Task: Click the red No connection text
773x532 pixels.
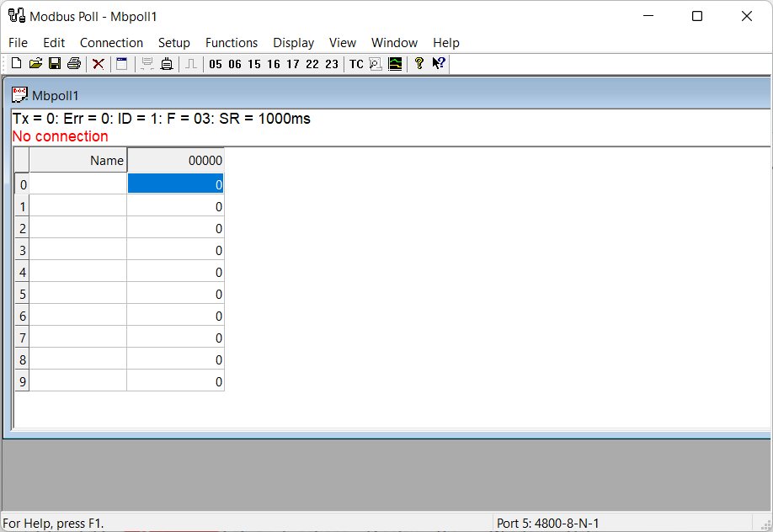Action: point(60,136)
